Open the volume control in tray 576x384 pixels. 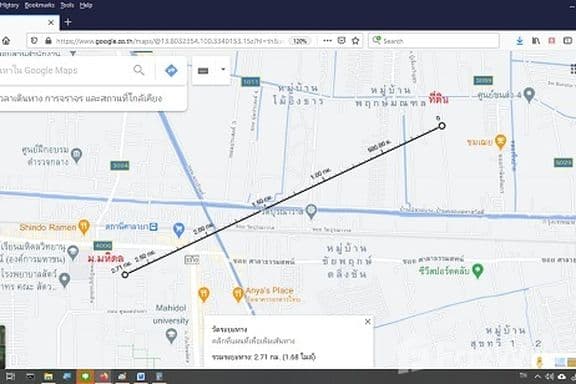pyautogui.click(x=550, y=377)
